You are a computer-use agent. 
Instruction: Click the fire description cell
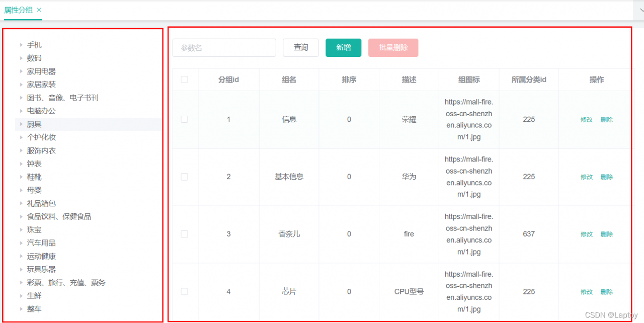point(409,234)
